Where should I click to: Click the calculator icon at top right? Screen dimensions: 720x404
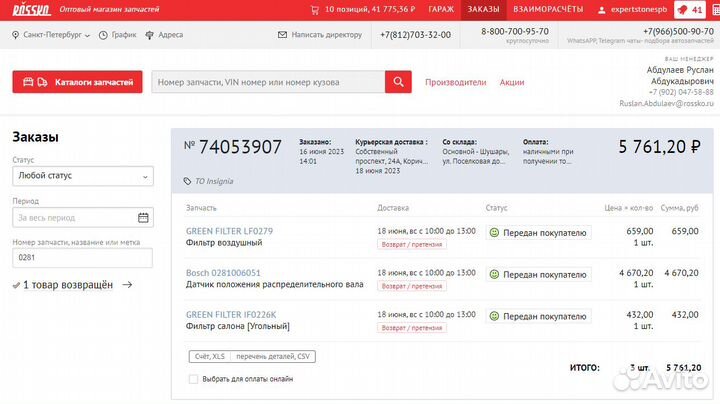click(x=715, y=10)
